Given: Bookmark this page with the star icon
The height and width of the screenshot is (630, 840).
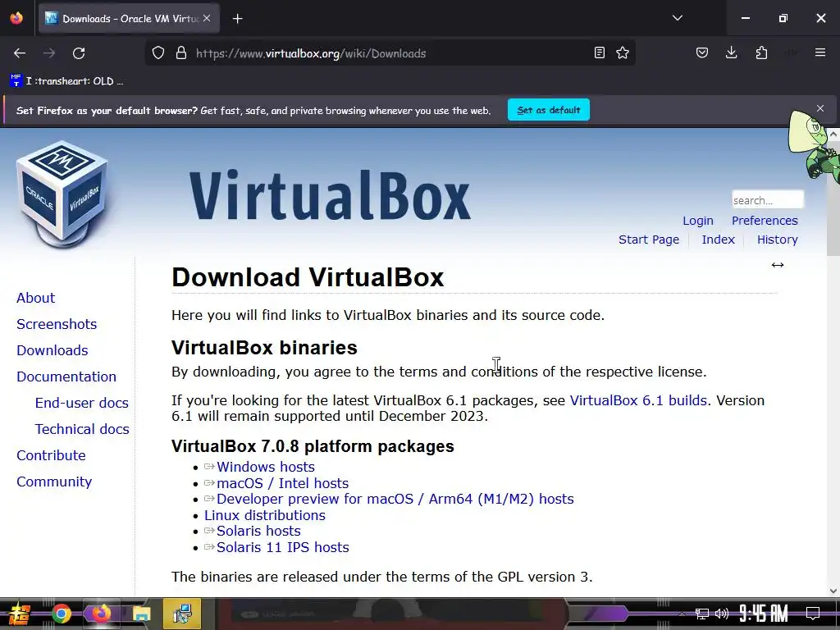Looking at the screenshot, I should tap(623, 53).
